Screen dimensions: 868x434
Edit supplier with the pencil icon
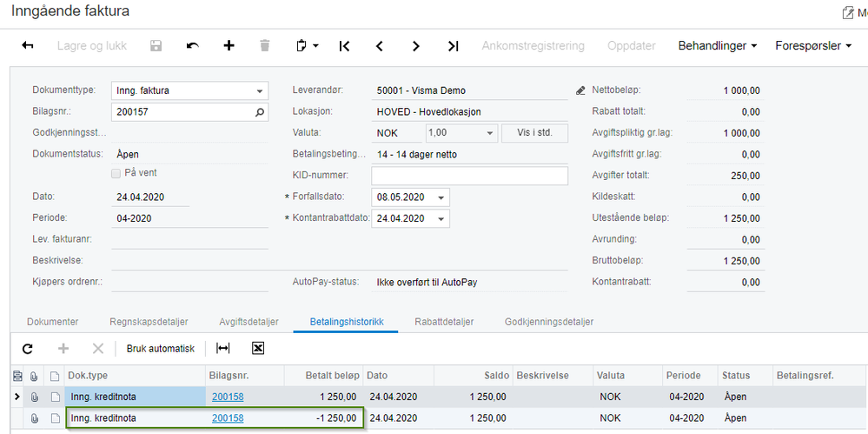580,90
